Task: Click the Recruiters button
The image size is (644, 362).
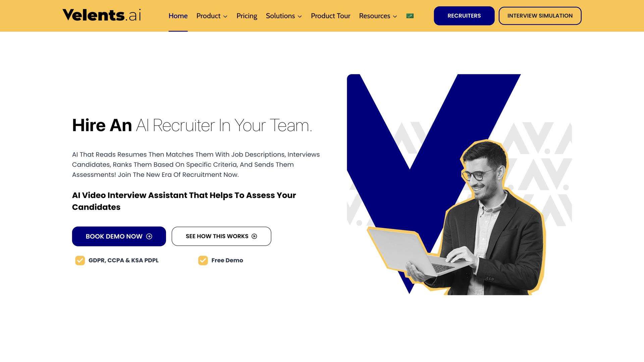Action: [464, 16]
